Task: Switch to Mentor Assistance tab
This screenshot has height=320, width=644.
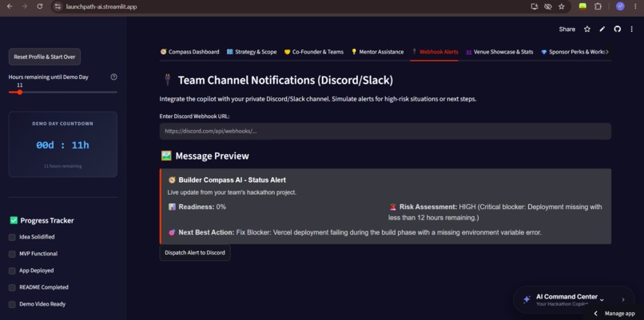Action: click(377, 52)
